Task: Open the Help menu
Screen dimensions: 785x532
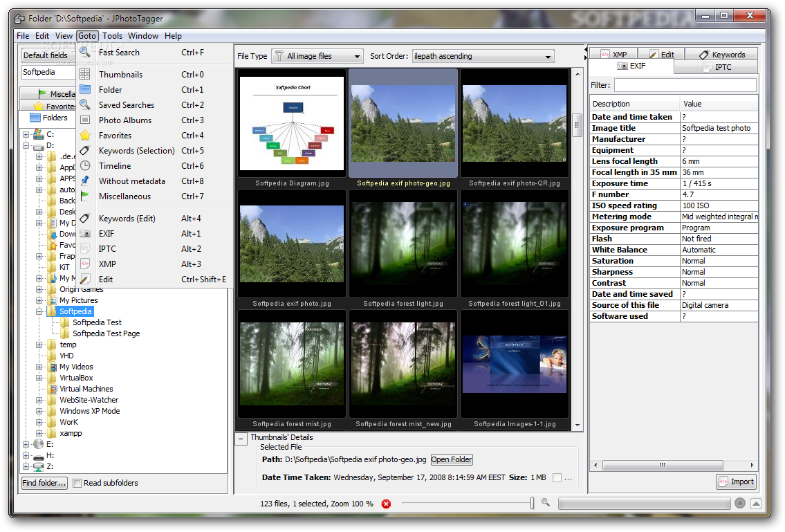Action: coord(173,35)
